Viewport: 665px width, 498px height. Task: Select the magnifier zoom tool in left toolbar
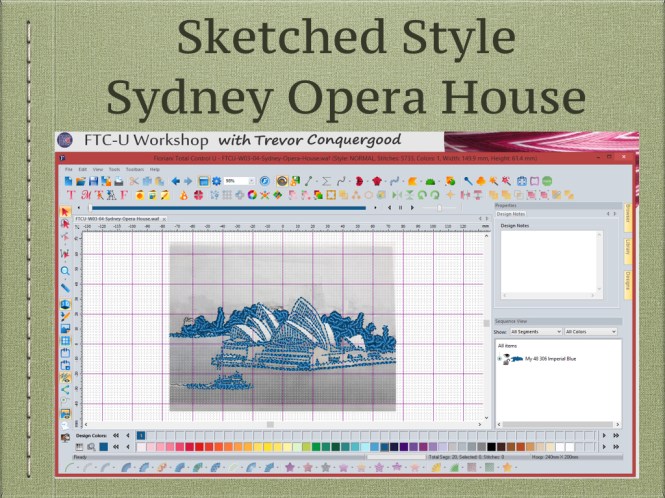coord(66,271)
